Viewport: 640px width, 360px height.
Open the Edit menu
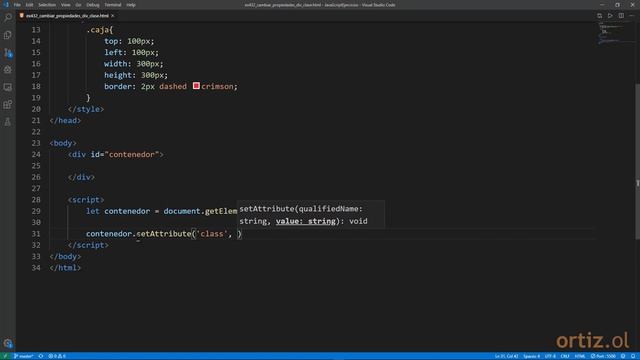point(29,5)
